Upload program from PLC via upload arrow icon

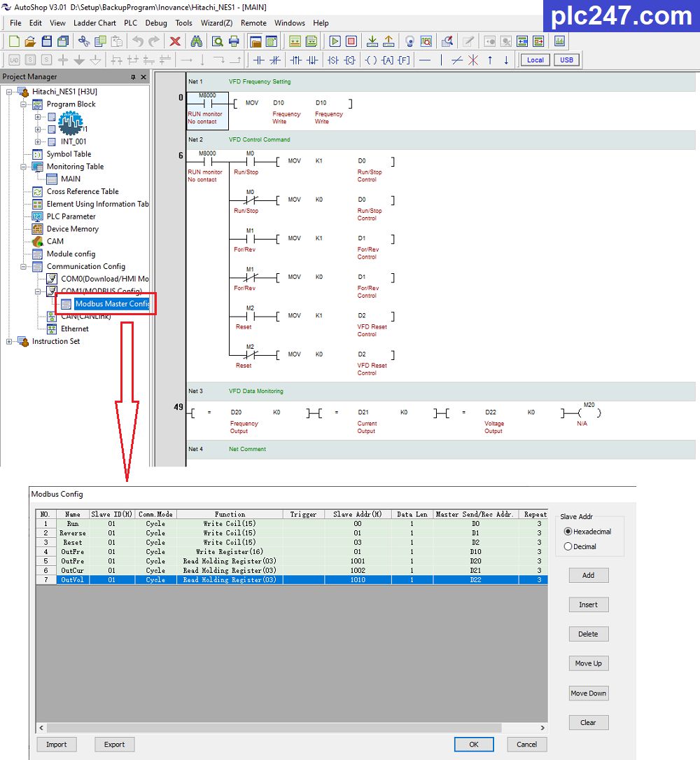click(x=389, y=41)
